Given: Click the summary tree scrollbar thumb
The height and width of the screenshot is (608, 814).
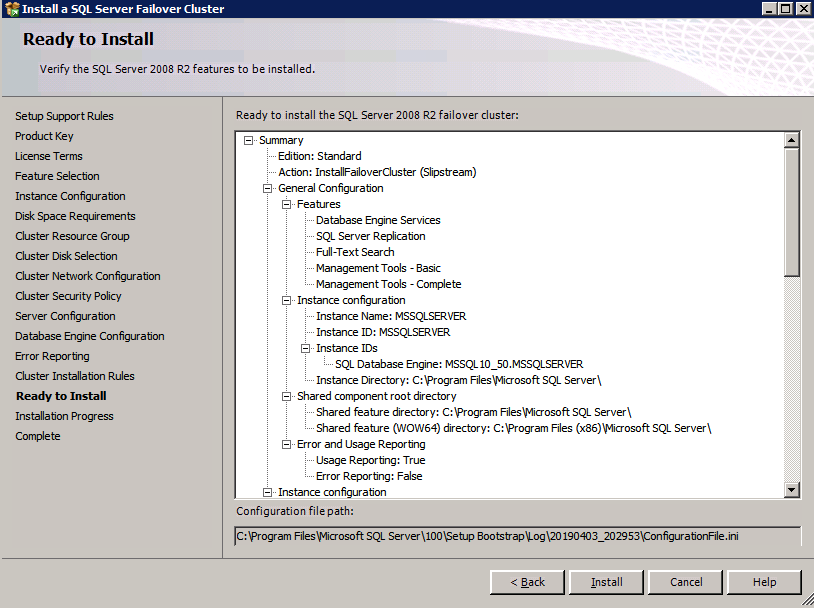Looking at the screenshot, I should (792, 212).
